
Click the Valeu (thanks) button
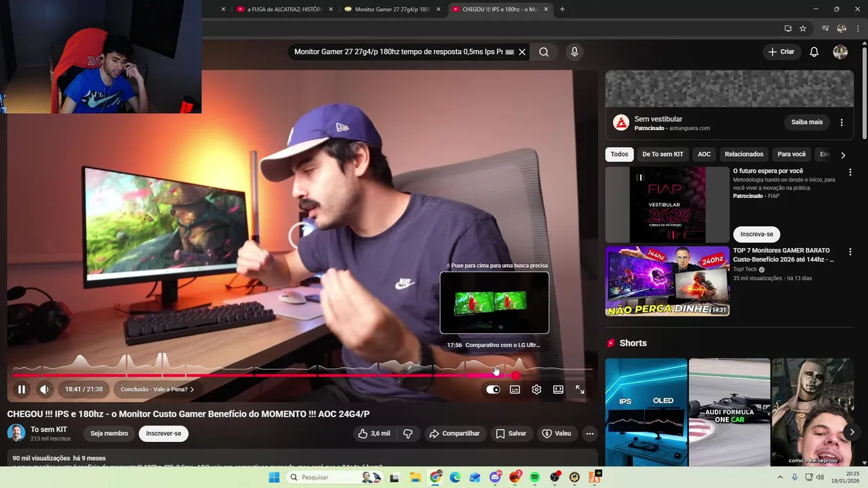pos(556,434)
